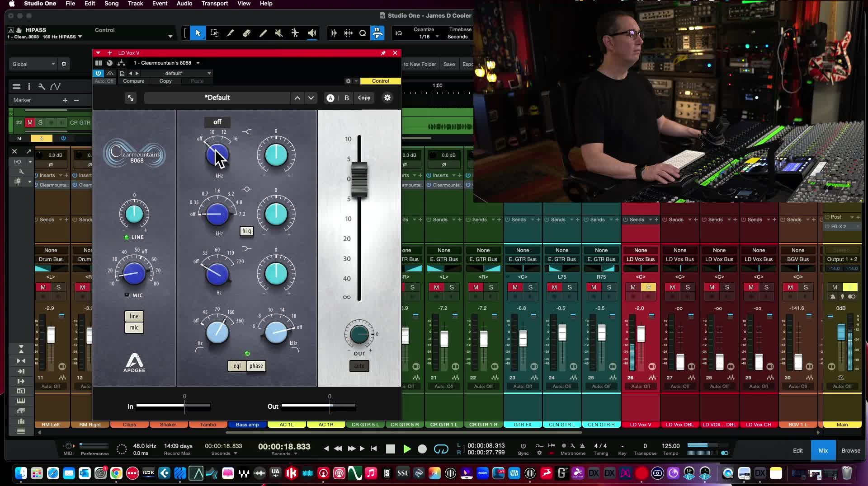Viewport: 868px width, 486px height.
Task: Solo the channel 23 mixer strip
Action: [530, 287]
